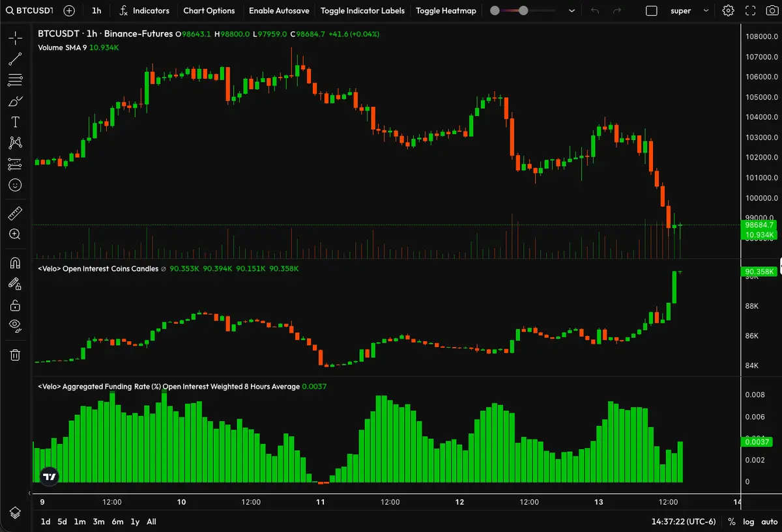Click the 90.358K open interest axis label

tap(759, 272)
